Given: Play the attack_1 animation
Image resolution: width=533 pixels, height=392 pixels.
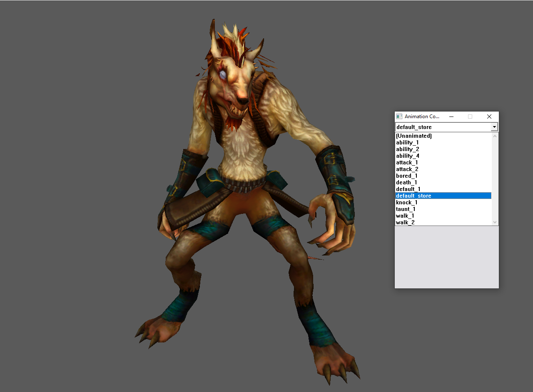Looking at the screenshot, I should click(x=443, y=163).
